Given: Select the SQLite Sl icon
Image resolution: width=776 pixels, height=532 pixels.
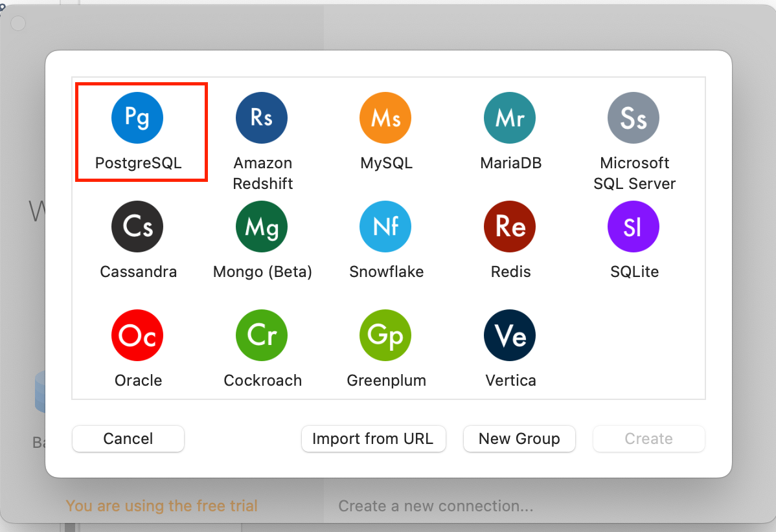Looking at the screenshot, I should (633, 227).
